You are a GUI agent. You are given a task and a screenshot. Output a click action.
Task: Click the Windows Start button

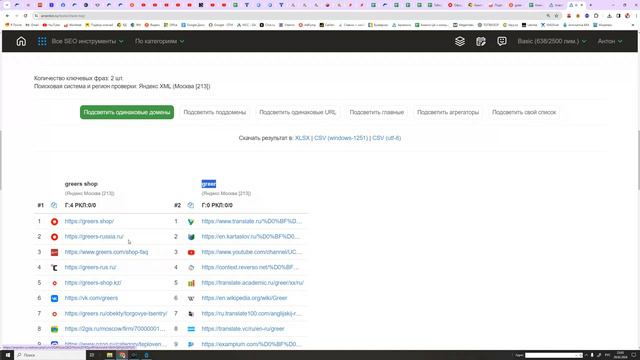(7, 355)
